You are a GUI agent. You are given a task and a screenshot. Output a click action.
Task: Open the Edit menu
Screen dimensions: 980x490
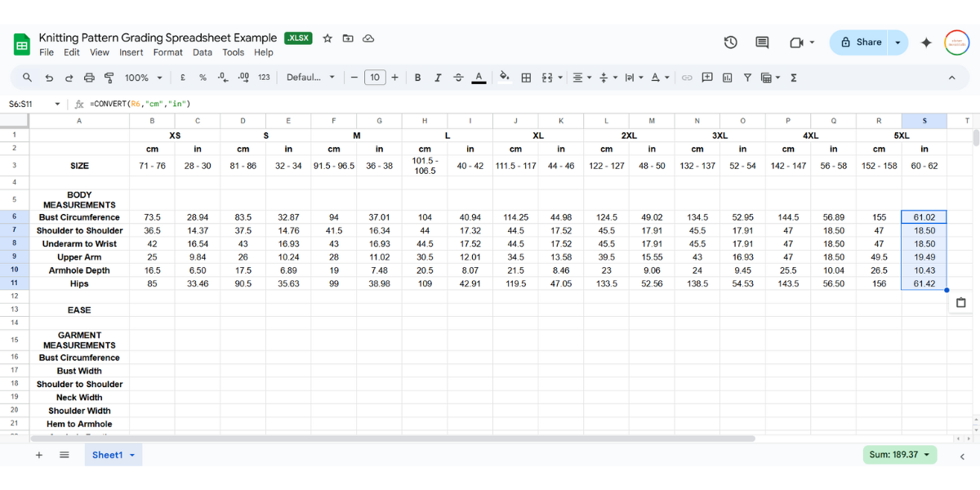pyautogui.click(x=72, y=52)
